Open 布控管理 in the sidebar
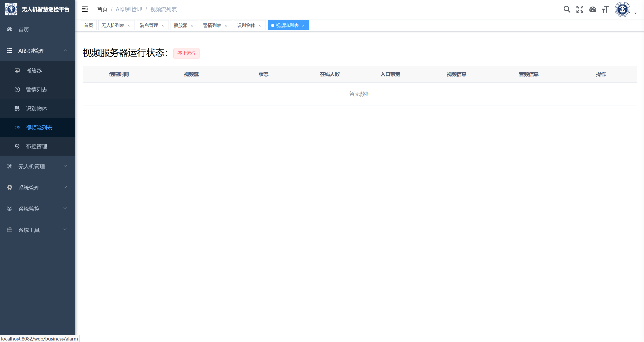 point(37,146)
